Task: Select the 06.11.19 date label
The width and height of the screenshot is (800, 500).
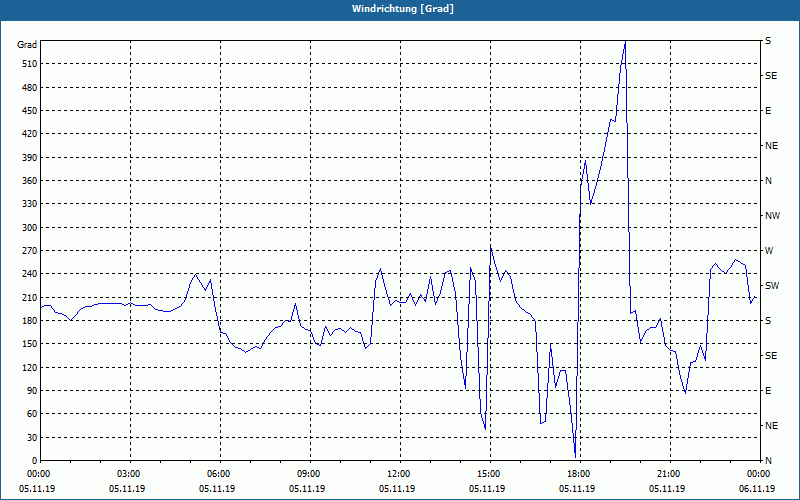Action: [x=757, y=489]
